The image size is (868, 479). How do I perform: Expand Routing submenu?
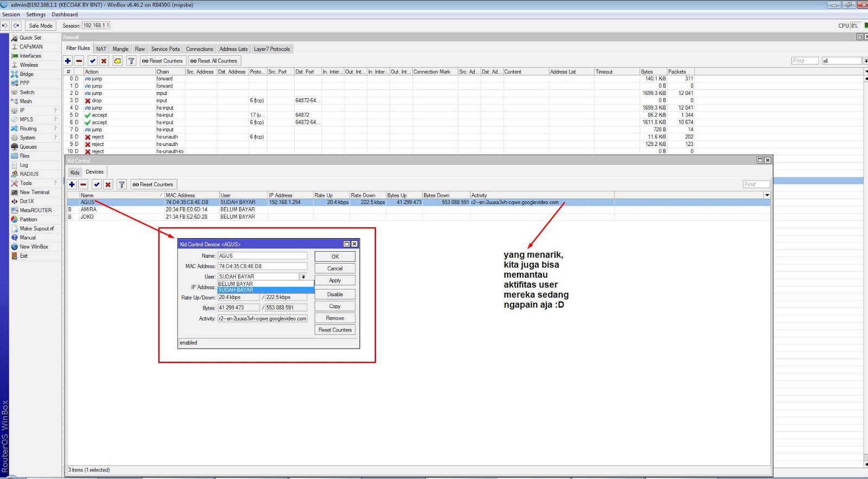point(55,129)
